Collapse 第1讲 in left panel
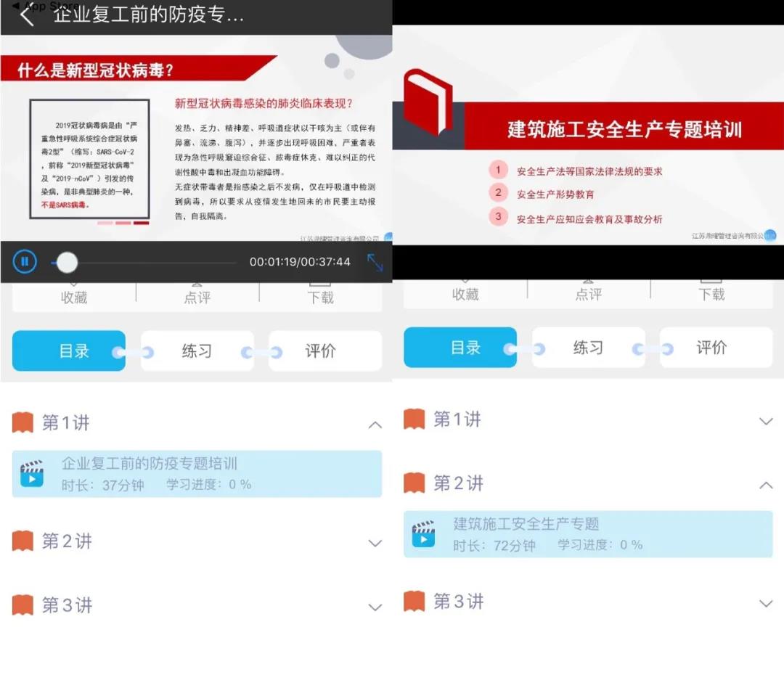Viewport: 784px width, 680px height. point(375,425)
